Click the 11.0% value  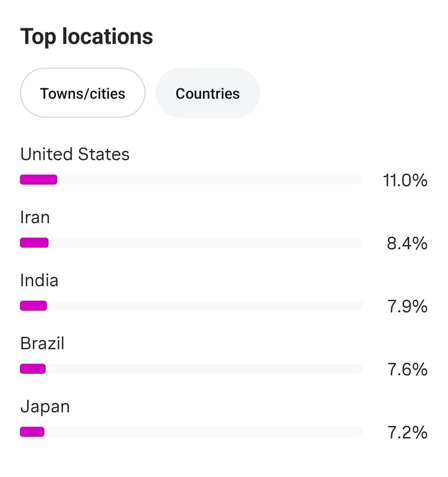click(x=405, y=180)
